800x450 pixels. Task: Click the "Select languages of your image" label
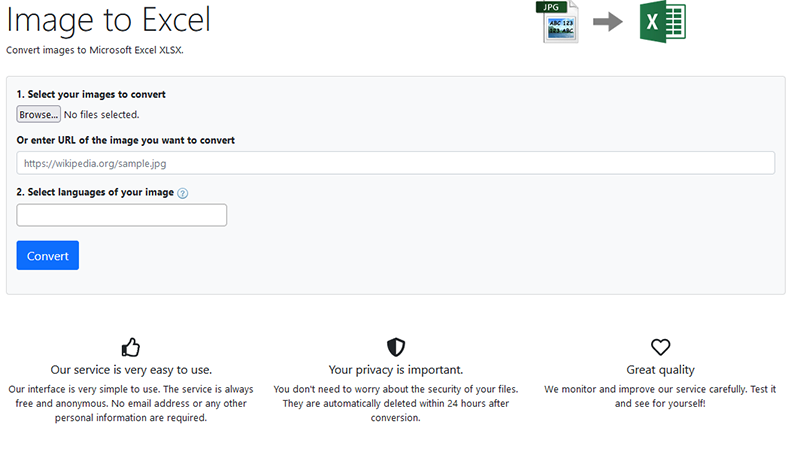(x=95, y=192)
